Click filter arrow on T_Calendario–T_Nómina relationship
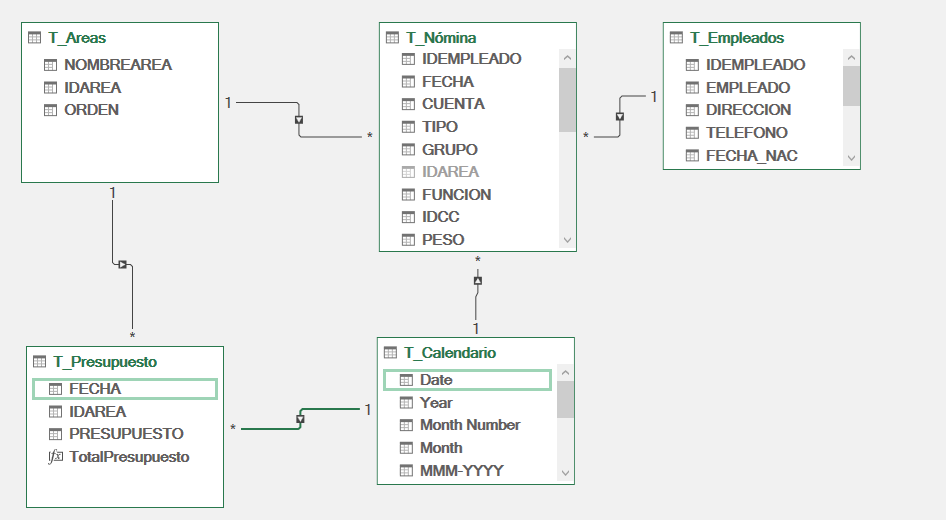946x520 pixels. pyautogui.click(x=477, y=281)
